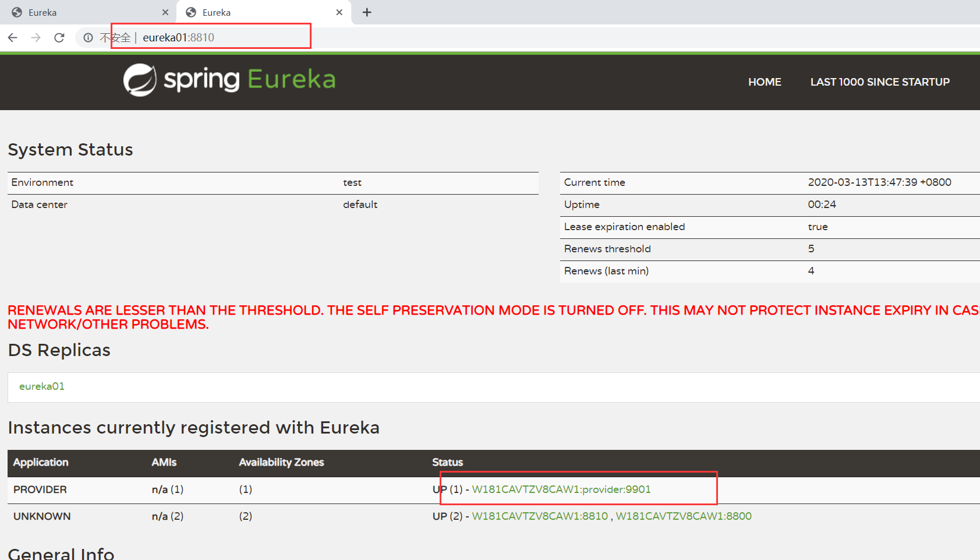Viewport: 980px width, 560px height.
Task: Close the first Eureka tab
Action: [x=165, y=12]
